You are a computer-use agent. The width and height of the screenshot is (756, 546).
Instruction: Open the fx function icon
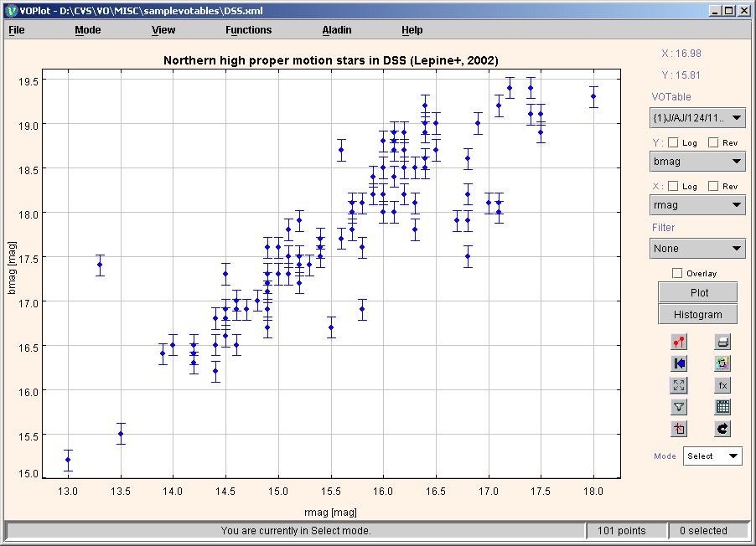722,385
